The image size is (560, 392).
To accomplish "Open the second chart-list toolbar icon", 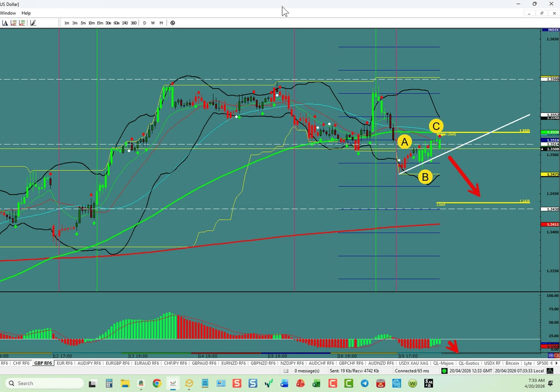I will coord(14,23).
